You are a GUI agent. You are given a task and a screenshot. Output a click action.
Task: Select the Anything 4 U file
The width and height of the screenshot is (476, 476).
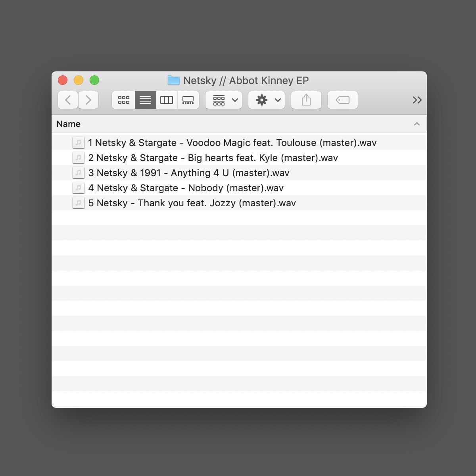coord(239,173)
